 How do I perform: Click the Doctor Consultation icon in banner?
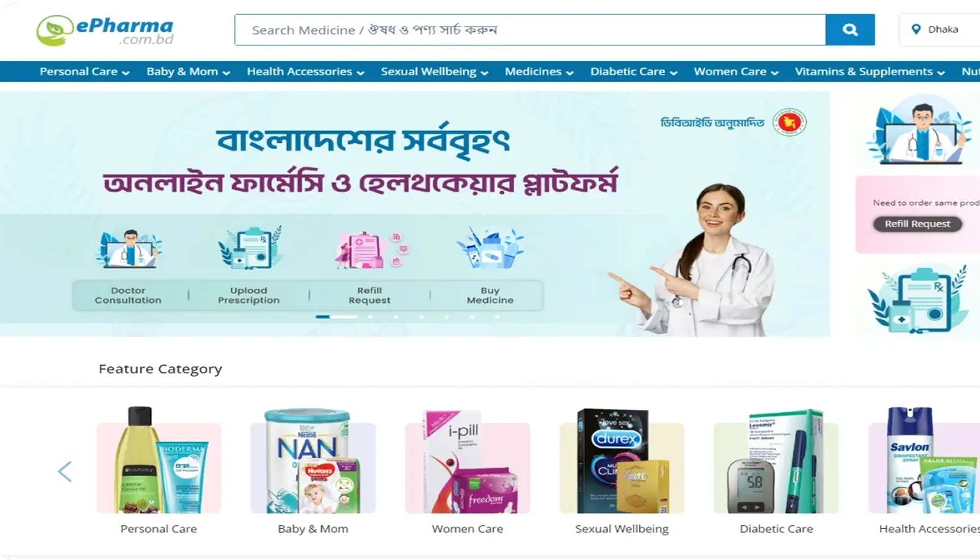tap(128, 248)
